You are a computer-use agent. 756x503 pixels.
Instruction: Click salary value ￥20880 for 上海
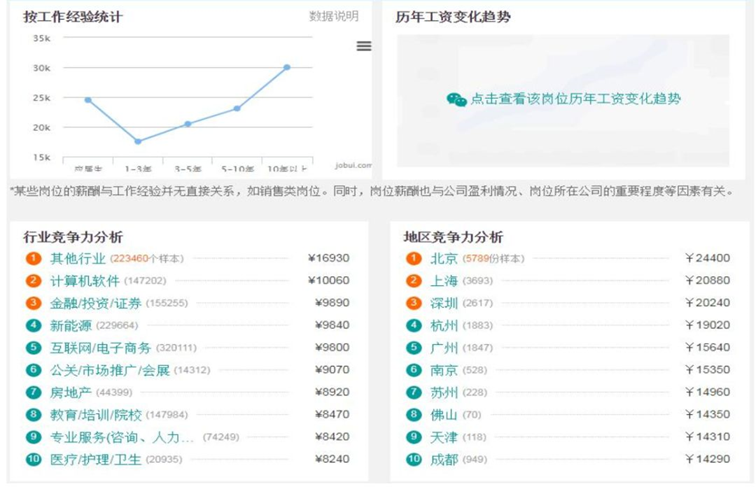tap(707, 280)
